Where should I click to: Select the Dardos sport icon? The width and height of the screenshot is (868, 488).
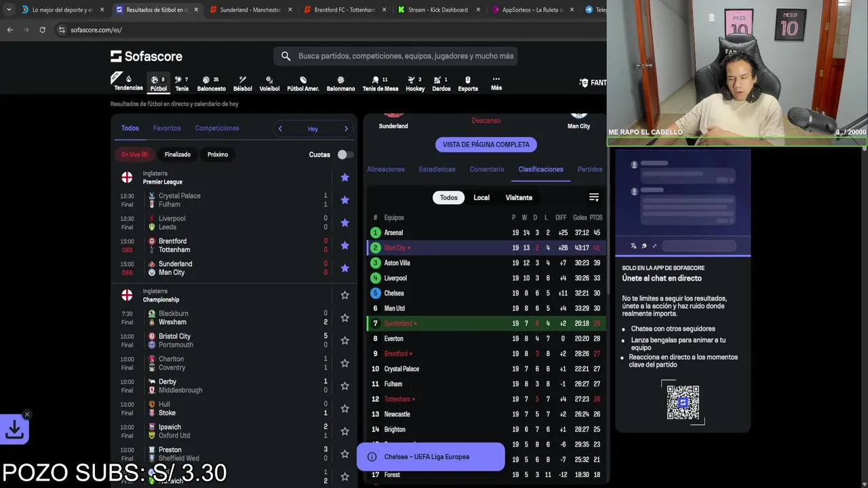pos(441,83)
